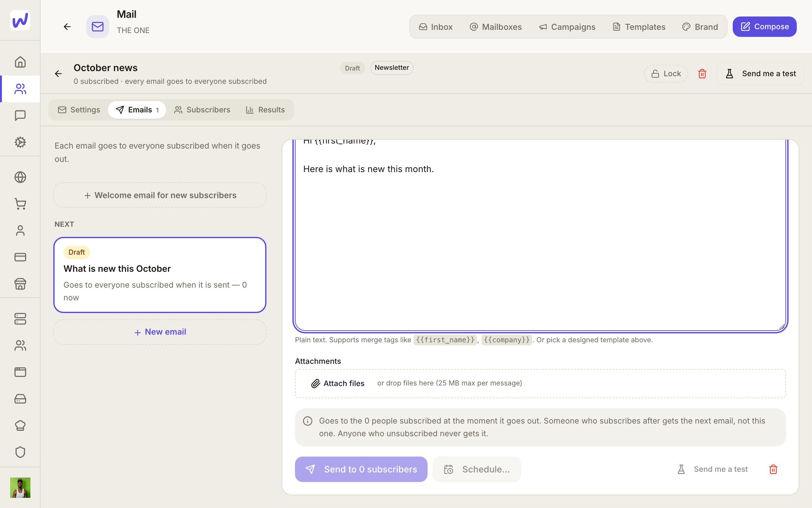Open the shield icon in the sidebar
Viewport: 812px width, 508px height.
(x=20, y=452)
